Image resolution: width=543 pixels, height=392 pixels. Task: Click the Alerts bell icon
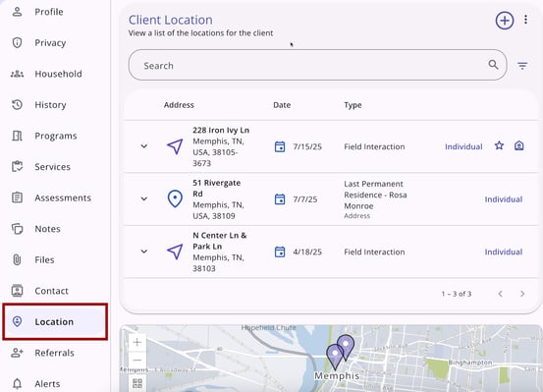click(x=17, y=384)
